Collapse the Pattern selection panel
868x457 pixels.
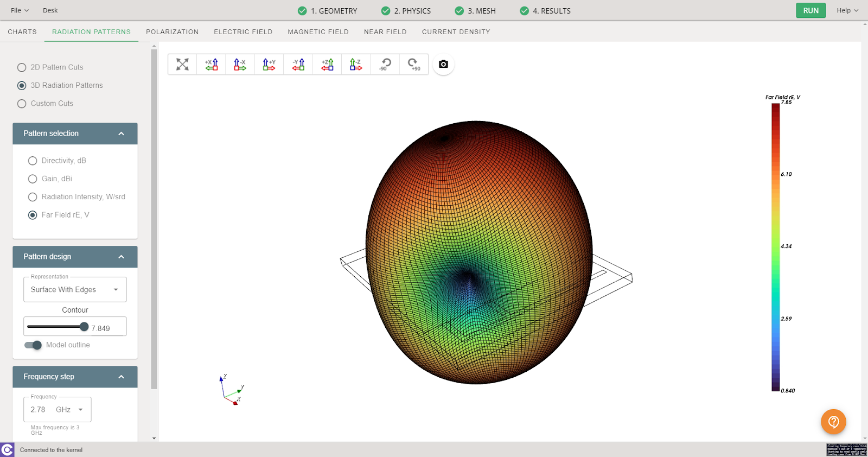[x=122, y=134]
